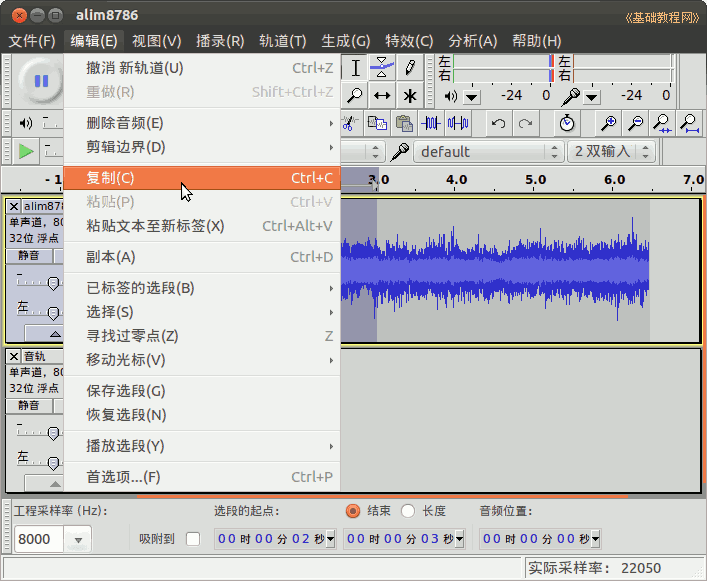This screenshot has height=581, width=707.
Task: Click the 8000 sample rate field
Action: [39, 540]
